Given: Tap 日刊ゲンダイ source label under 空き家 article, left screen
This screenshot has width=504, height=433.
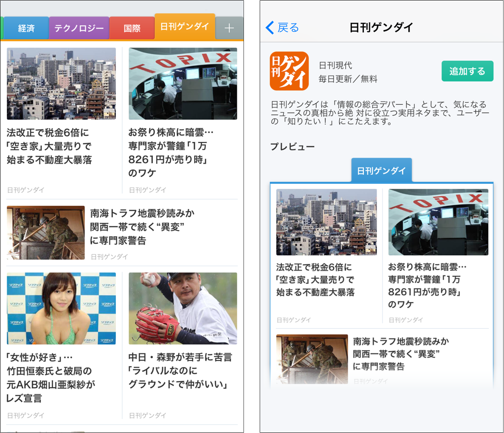Looking at the screenshot, I should 26,190.
